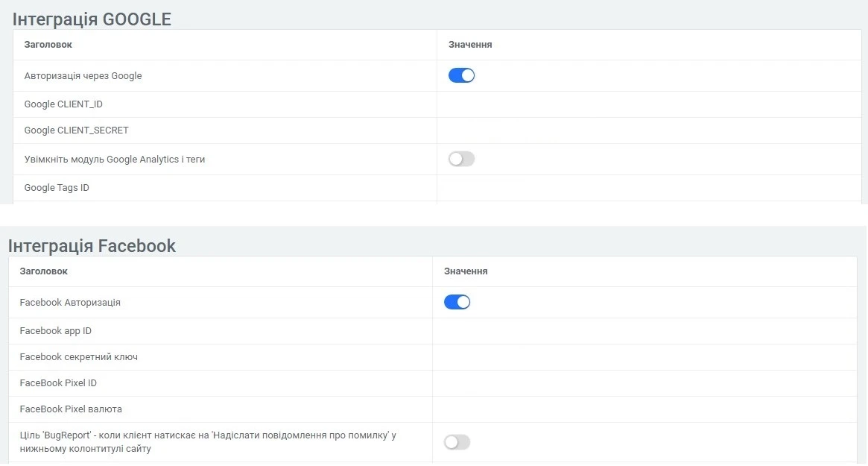Click the FaceBook Pixel ID value field
The height and width of the screenshot is (466, 868).
[x=596, y=382]
